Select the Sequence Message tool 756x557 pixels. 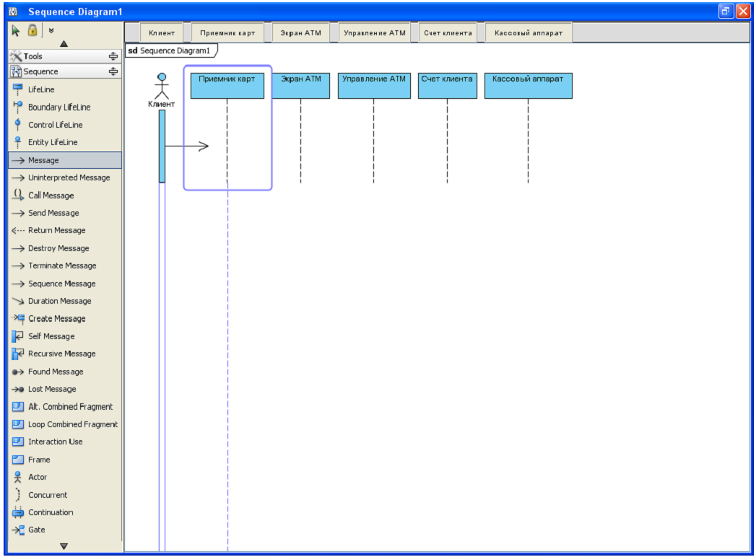[65, 284]
